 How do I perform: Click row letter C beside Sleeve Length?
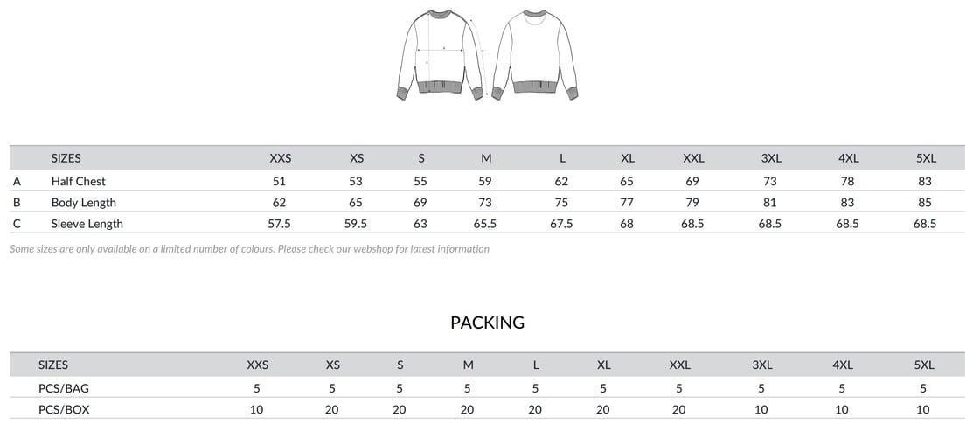pos(17,223)
